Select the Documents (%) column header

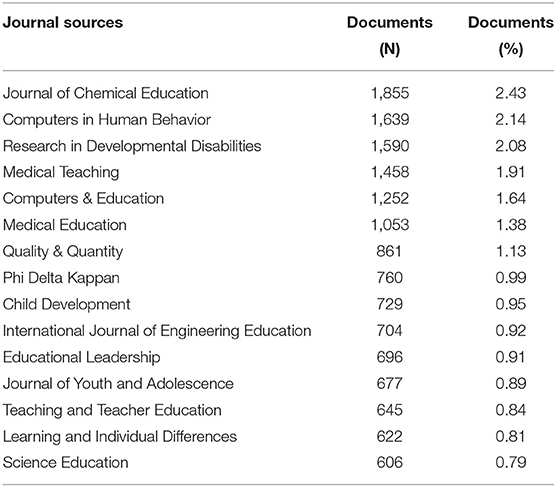511,35
